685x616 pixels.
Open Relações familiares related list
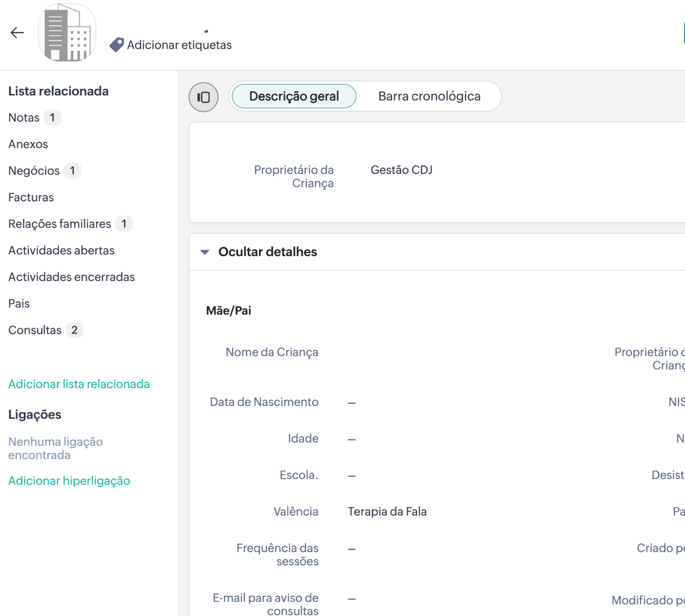point(60,224)
